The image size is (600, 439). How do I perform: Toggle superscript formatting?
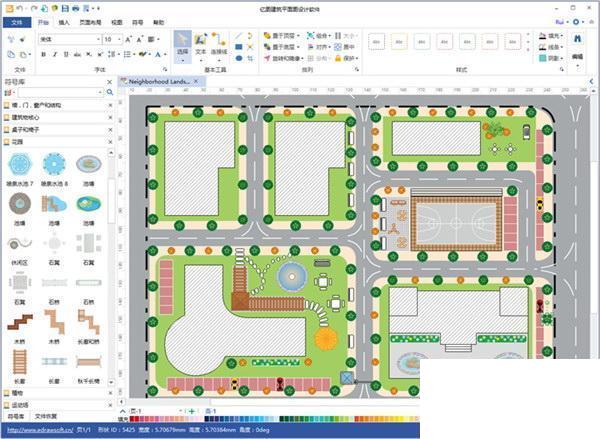pos(100,55)
